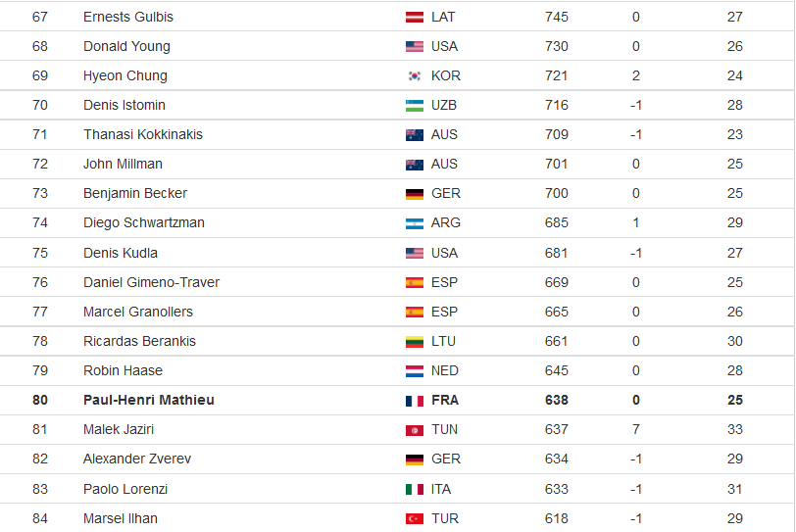Click the South Korea flag next to KOR
Screen dimensions: 796x532
click(x=415, y=76)
